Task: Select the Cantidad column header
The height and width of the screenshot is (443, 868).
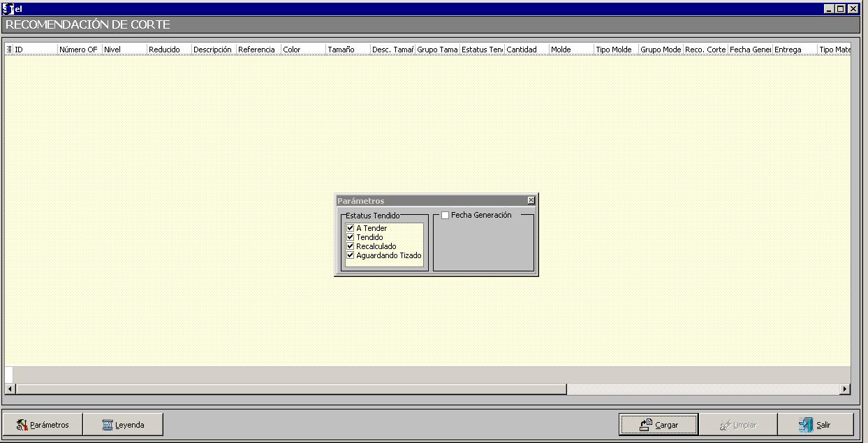Action: [525, 50]
